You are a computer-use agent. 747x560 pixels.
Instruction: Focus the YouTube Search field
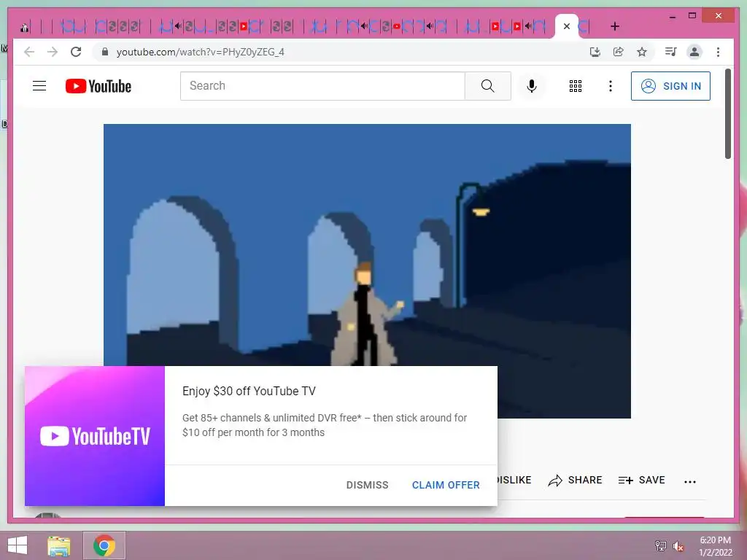click(x=322, y=86)
